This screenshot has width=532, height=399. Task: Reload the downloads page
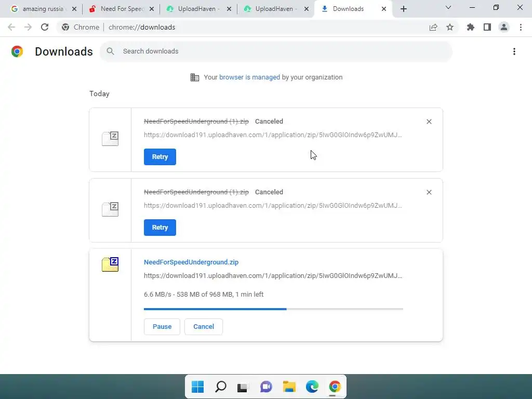click(45, 27)
